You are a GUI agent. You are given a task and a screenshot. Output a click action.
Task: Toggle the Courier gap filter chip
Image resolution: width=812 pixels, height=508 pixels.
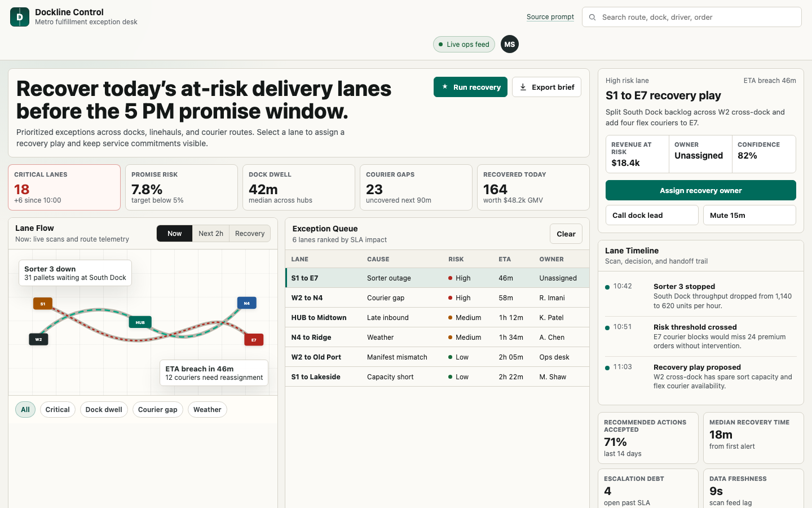click(158, 410)
